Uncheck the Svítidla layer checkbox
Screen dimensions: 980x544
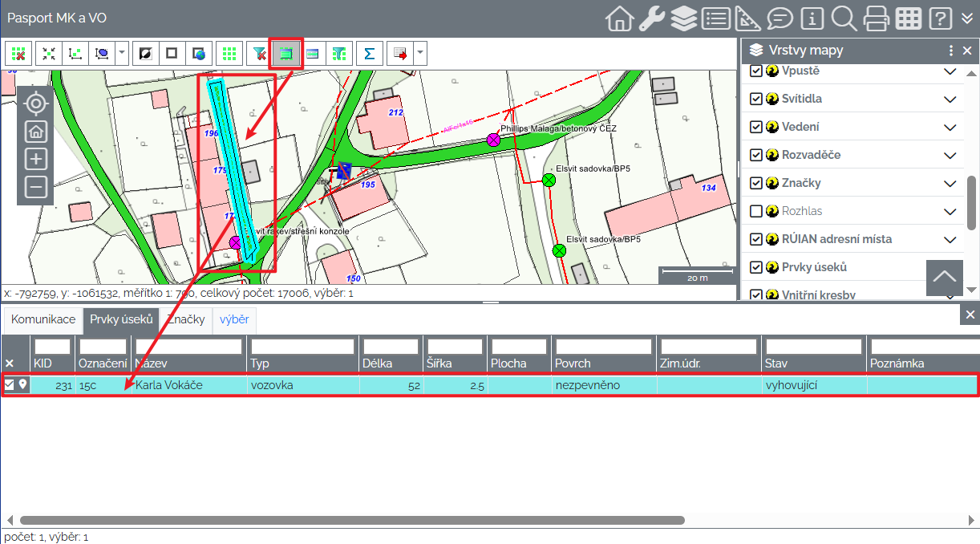[755, 99]
